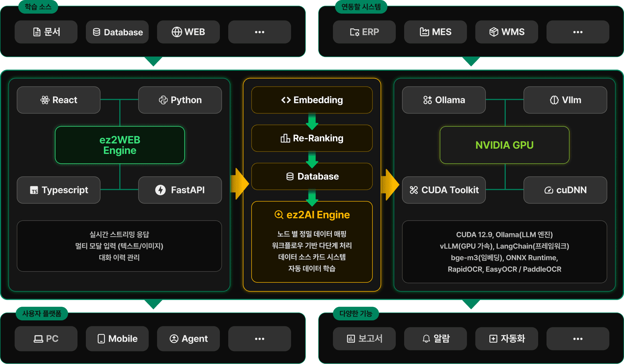Click the 알람 bell icon
The width and height of the screenshot is (624, 364).
[426, 339]
